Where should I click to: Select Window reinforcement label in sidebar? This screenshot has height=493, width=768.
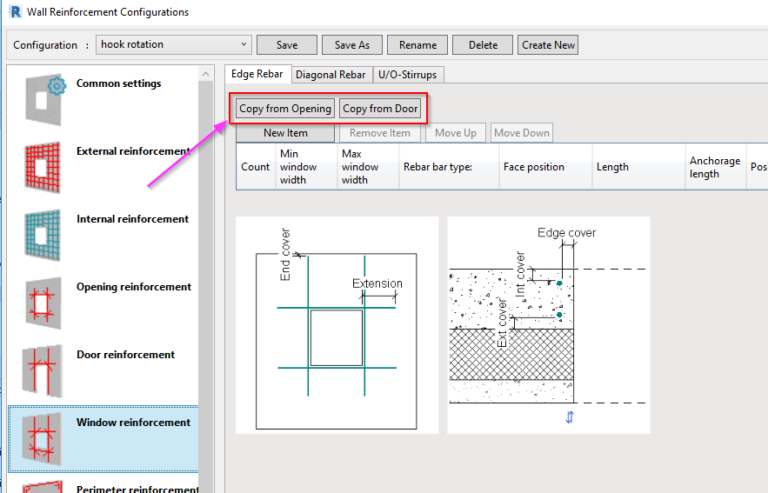point(133,423)
